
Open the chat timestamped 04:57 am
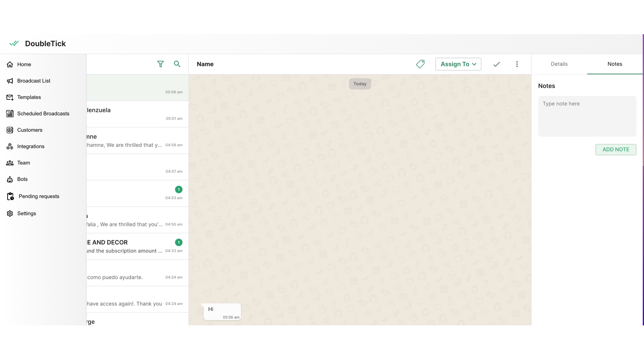pos(138,167)
